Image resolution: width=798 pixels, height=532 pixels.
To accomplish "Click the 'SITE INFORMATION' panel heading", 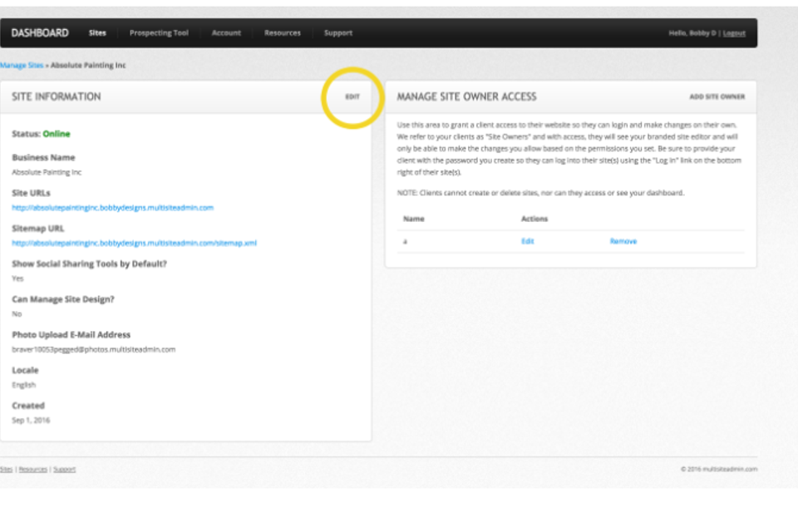I will [57, 96].
